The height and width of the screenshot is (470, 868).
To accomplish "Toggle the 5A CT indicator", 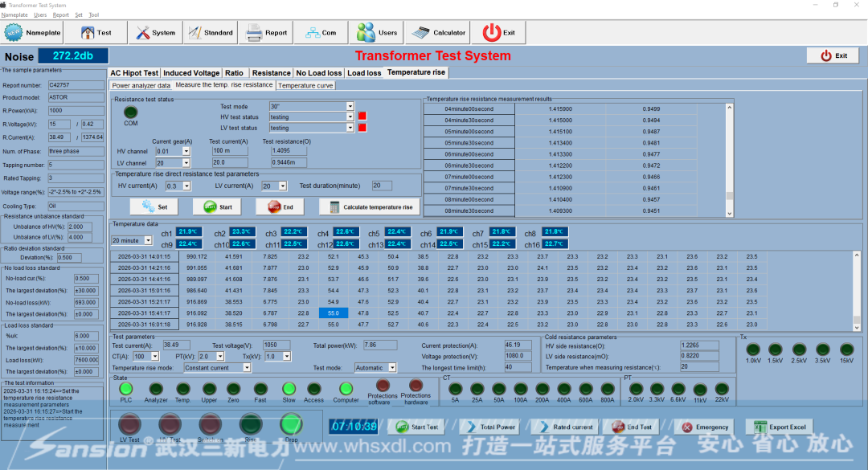I will coord(454,390).
